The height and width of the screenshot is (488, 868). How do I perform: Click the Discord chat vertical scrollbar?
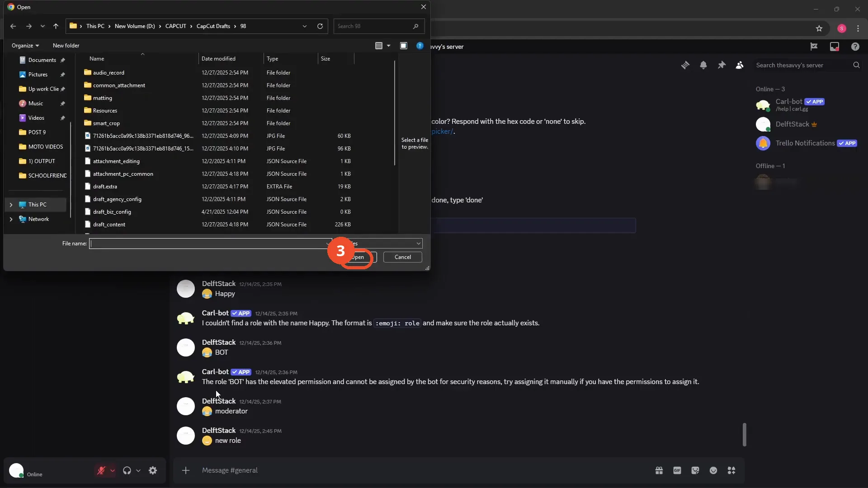744,435
